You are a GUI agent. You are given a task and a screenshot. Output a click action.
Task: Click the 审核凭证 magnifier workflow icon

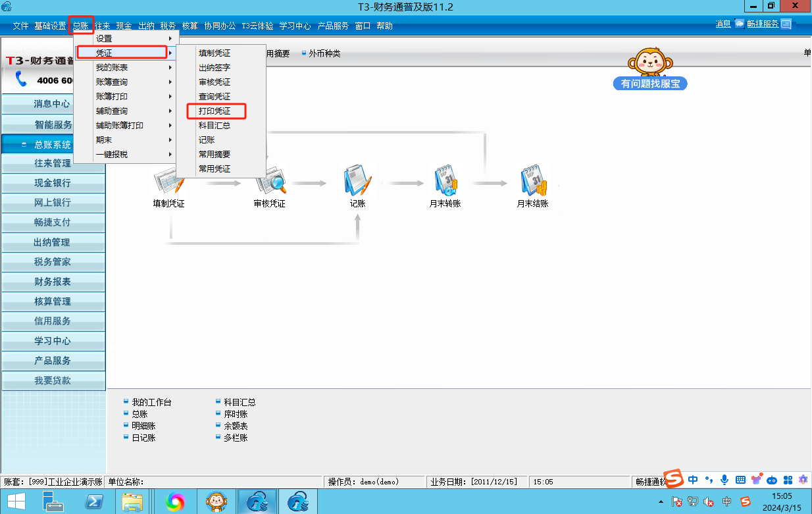tap(270, 179)
